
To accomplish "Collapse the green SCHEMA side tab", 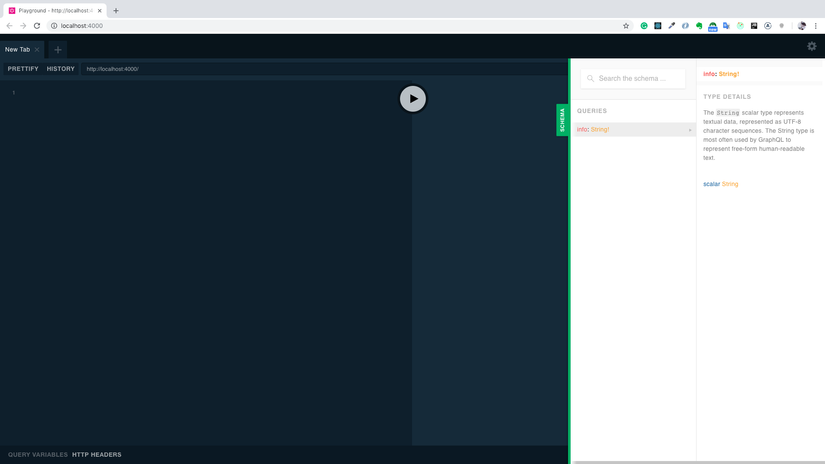I will pos(562,120).
